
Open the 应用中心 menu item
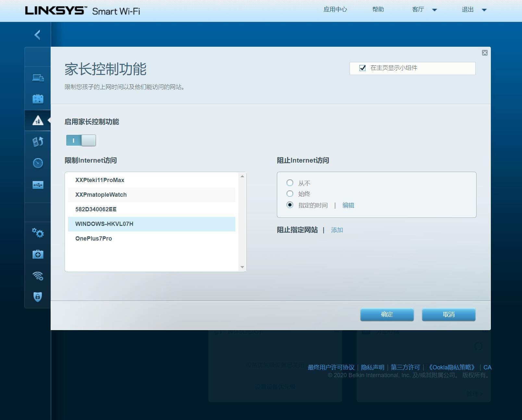point(335,9)
